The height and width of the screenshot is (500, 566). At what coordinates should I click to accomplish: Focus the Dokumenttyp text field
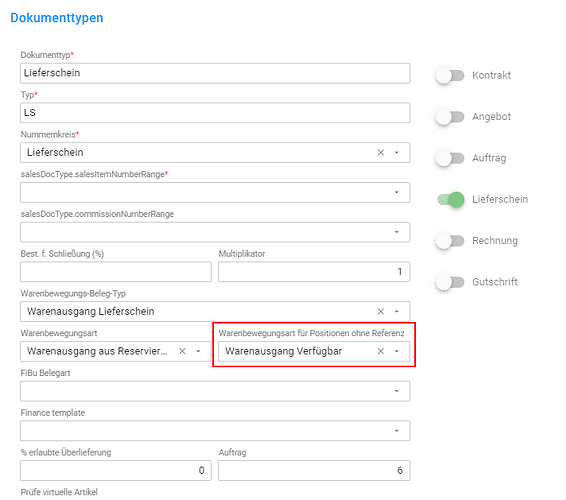point(215,73)
